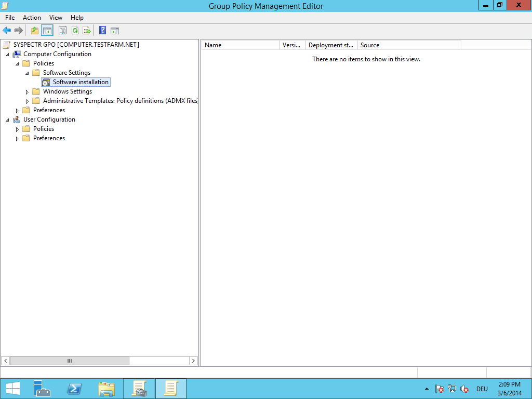
Task: Click the SYSPECTR GPO scroll icon
Action: [x=6, y=45]
